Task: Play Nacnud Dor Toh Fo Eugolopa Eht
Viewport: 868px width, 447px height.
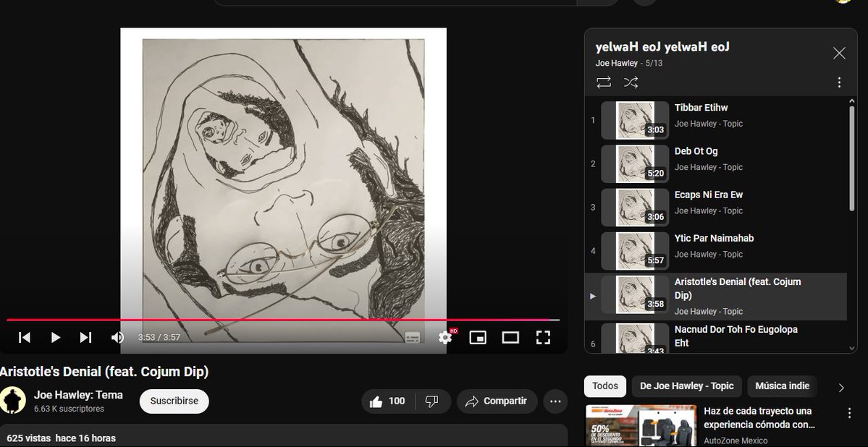Action: click(x=716, y=338)
